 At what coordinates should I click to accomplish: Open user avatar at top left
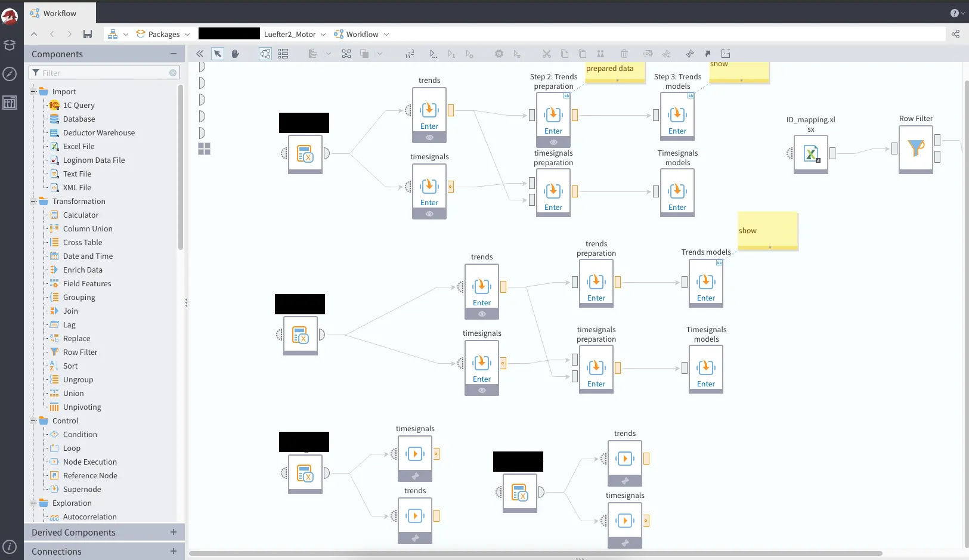pyautogui.click(x=10, y=17)
